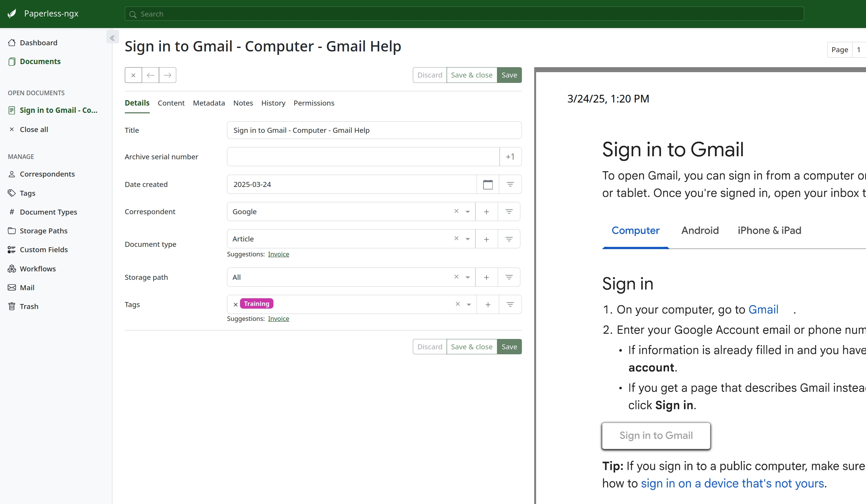This screenshot has width=866, height=504.
Task: Apply Invoice tag suggestion
Action: 278,319
